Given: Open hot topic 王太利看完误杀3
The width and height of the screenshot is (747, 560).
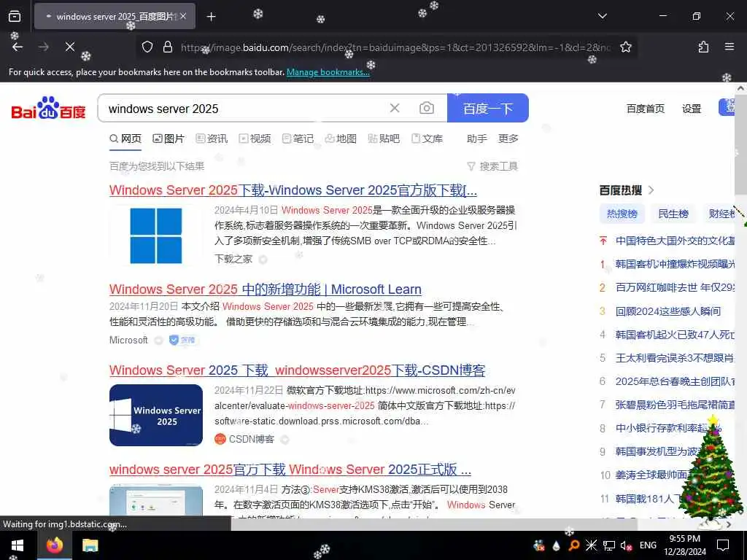Looking at the screenshot, I should [675, 357].
